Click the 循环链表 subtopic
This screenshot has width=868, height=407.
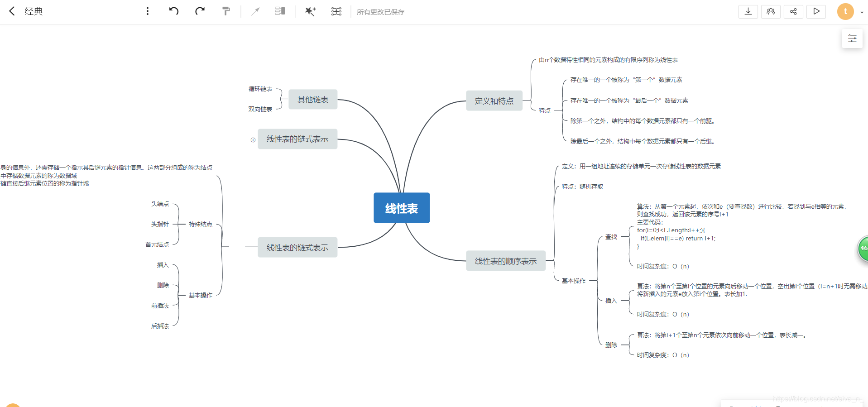pyautogui.click(x=260, y=89)
